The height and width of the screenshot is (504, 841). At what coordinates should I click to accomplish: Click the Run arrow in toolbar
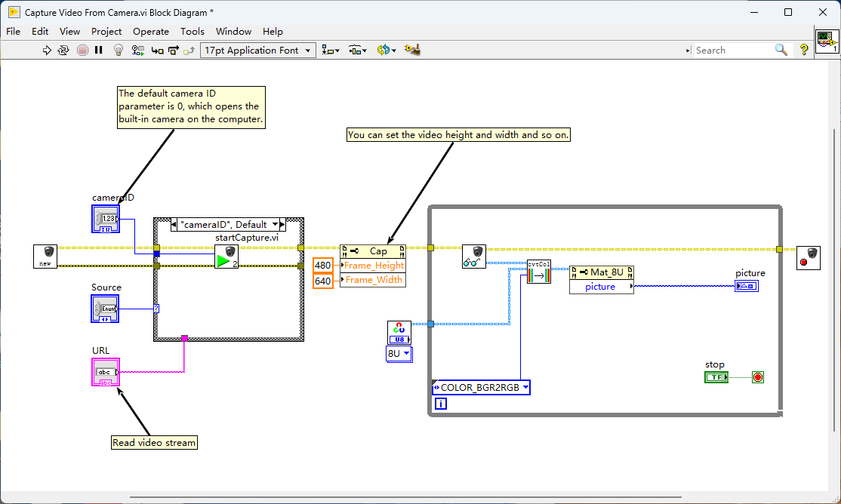point(47,50)
